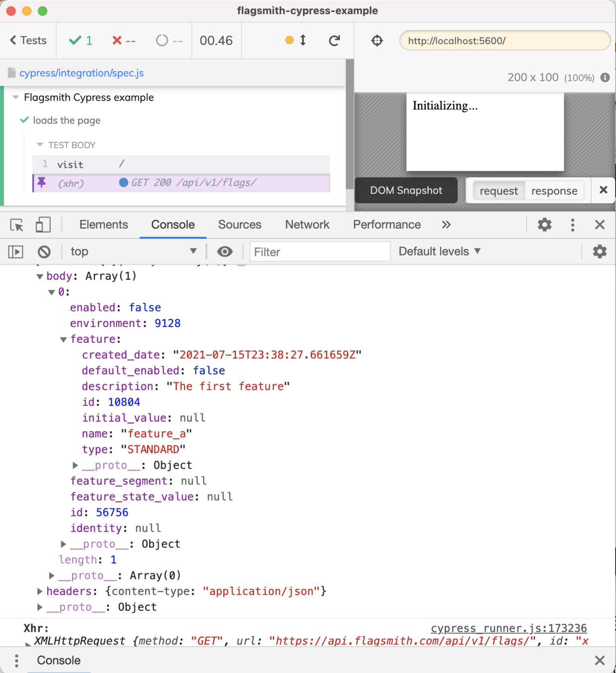Expand the __proto__: Array(0) node
This screenshot has width=616, height=673.
51,575
